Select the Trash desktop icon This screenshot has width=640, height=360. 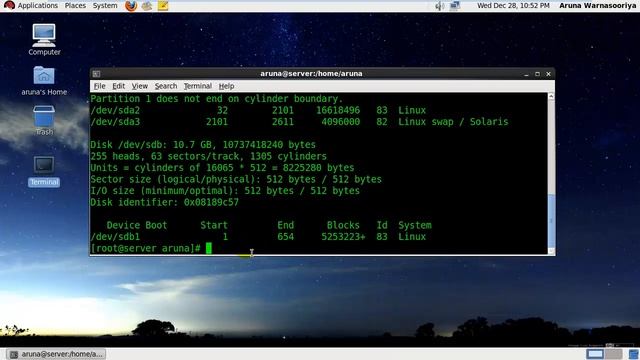[44, 120]
